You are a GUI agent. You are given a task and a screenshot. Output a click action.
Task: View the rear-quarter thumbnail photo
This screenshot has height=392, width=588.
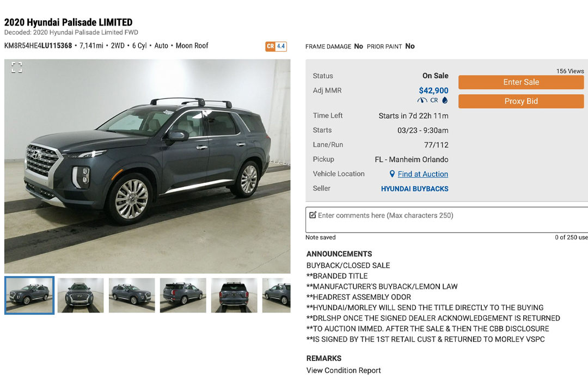tap(183, 295)
